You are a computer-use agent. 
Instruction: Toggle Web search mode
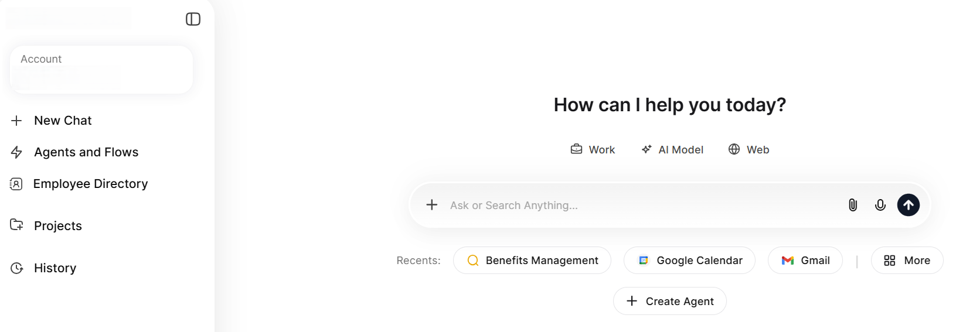tap(748, 149)
